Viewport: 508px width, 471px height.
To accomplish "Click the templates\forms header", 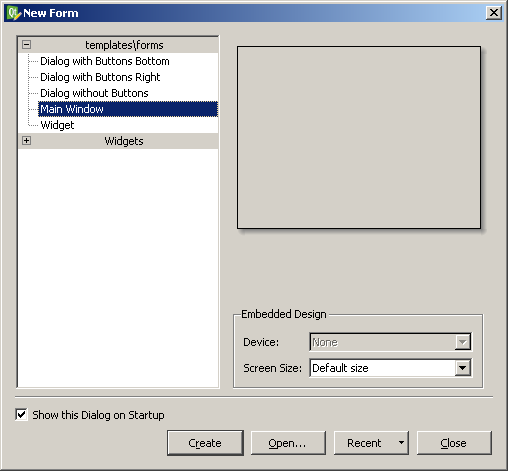I will [124, 45].
